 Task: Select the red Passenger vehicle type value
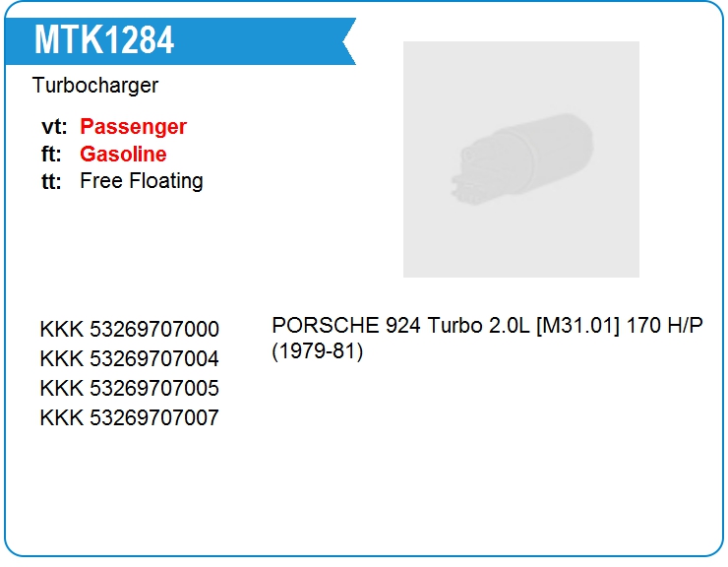tap(133, 126)
